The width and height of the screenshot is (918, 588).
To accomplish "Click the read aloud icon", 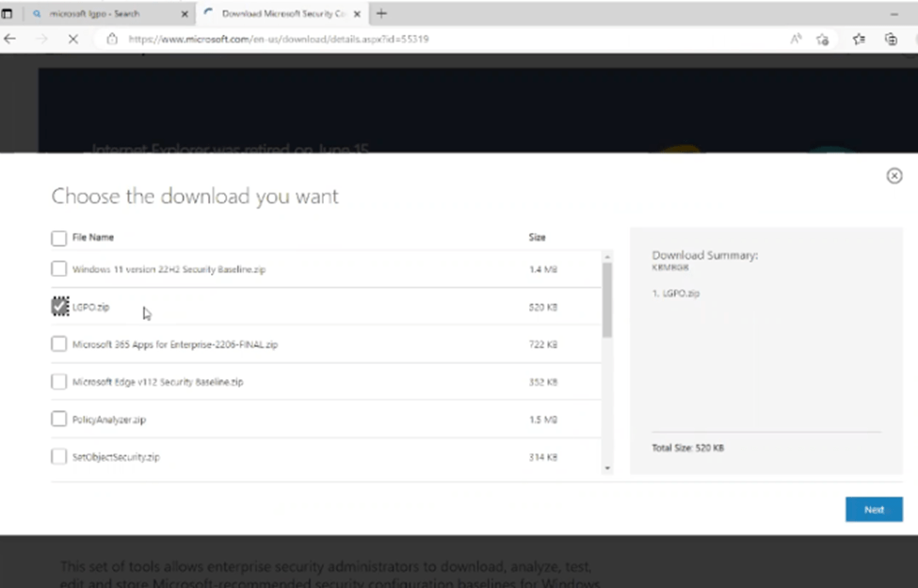I will [796, 39].
